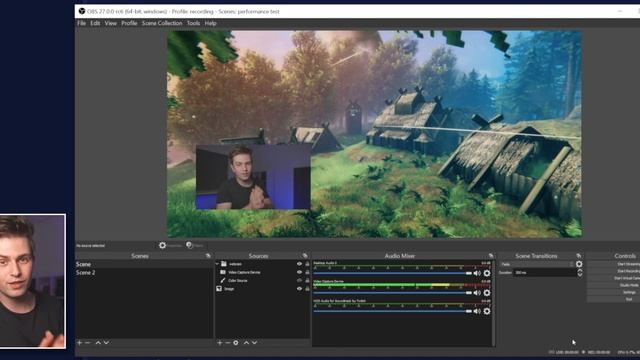Select webcam group folder icon
Screen dimensions: 640x360
[x=224, y=264]
